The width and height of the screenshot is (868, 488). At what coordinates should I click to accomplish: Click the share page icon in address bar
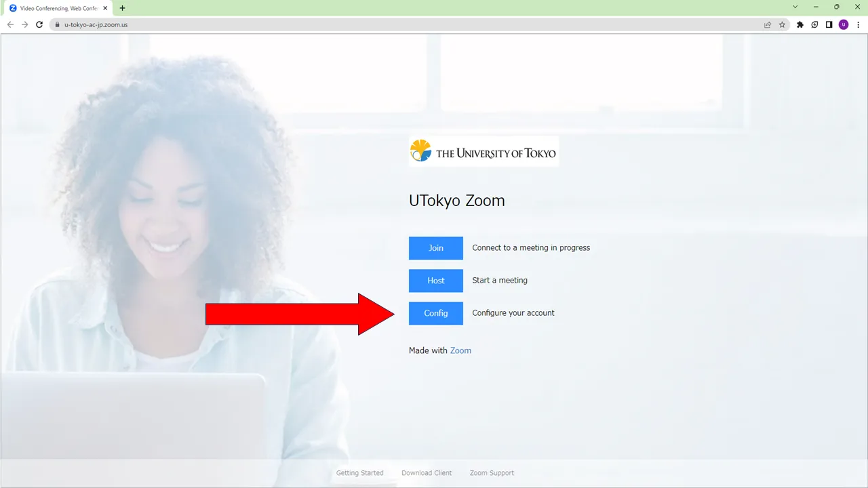click(768, 24)
